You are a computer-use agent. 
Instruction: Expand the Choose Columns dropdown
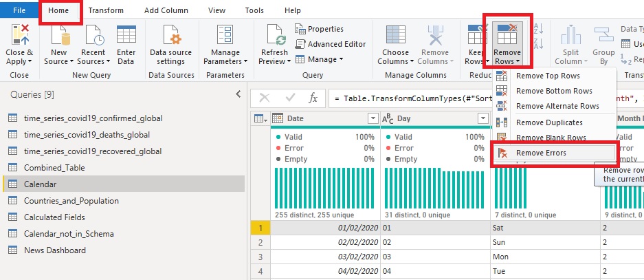(x=412, y=62)
